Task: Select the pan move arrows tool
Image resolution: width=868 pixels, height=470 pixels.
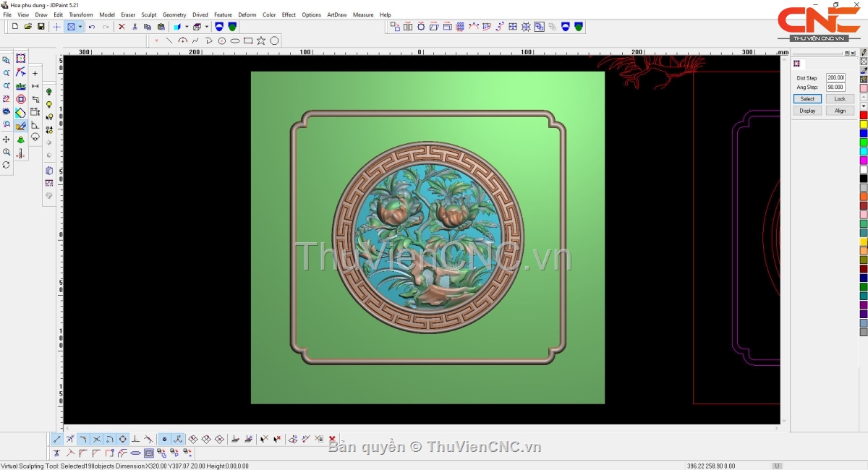Action: pos(7,139)
